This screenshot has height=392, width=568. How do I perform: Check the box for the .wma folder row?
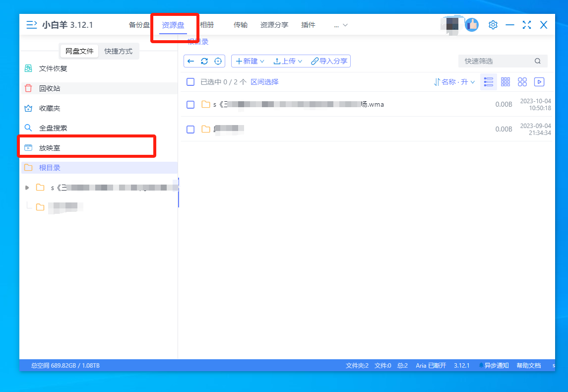pos(190,104)
